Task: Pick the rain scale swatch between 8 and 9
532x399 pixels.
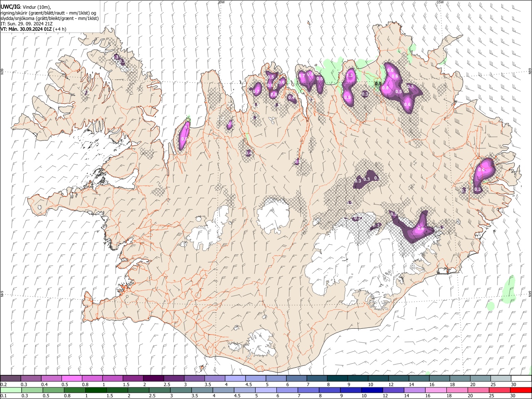Action: tap(329, 390)
